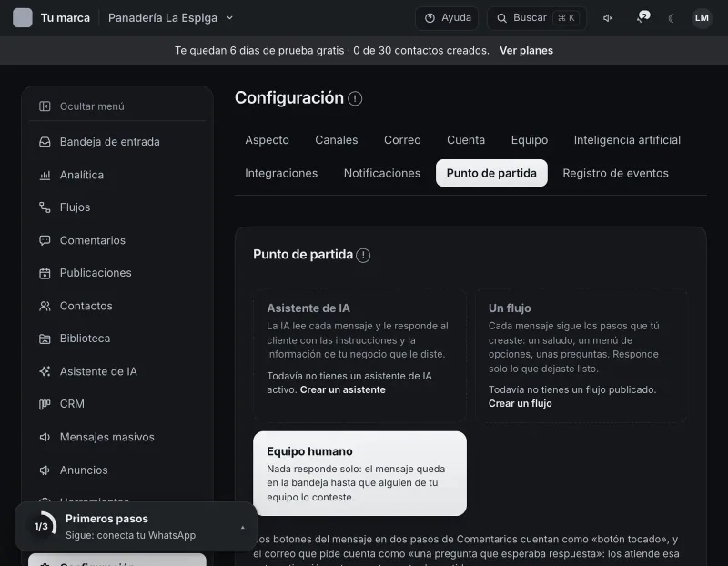This screenshot has width=728, height=566.
Task: Select the Equipo humano option card
Action: pos(359,473)
